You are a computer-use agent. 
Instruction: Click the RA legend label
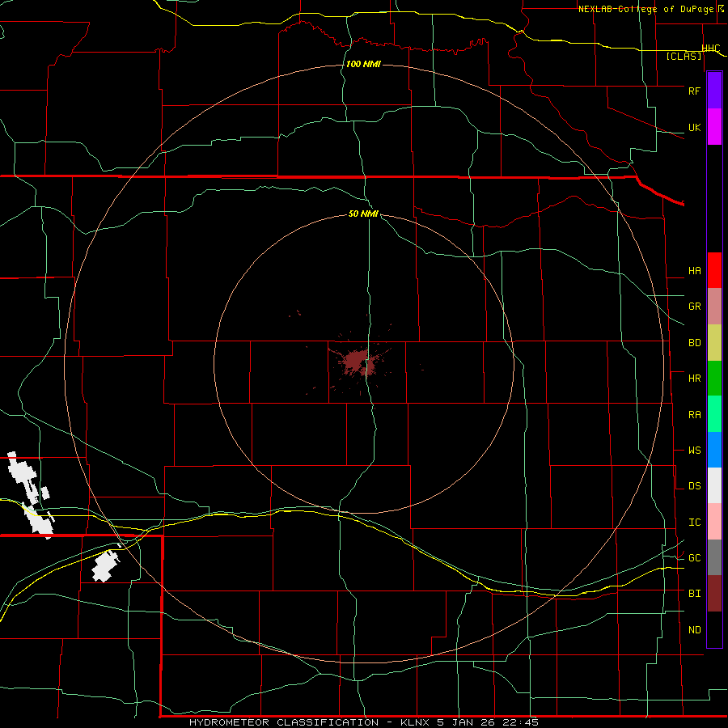694,414
